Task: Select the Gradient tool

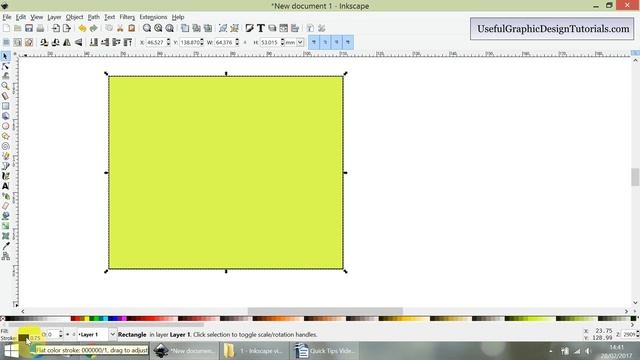Action: click(x=5, y=226)
